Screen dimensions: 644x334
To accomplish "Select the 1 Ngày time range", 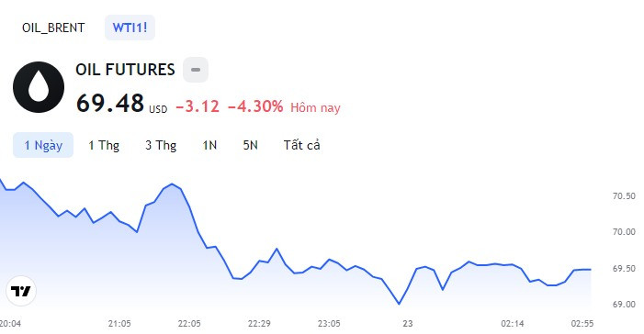I will [43, 145].
